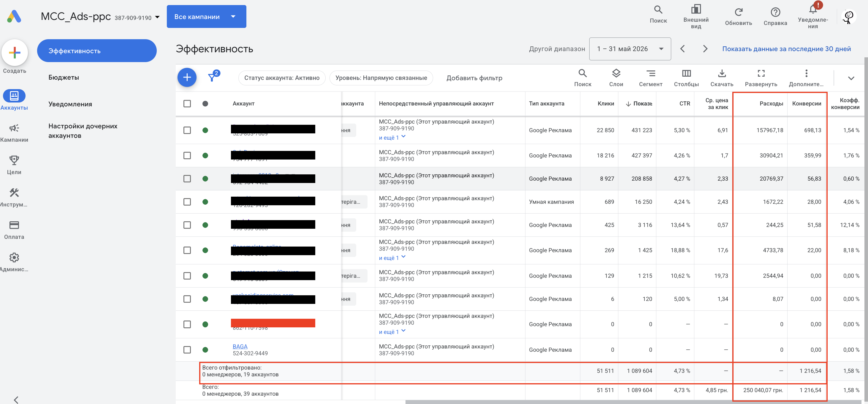This screenshot has height=404, width=868.
Task: Check the row with 129 clicks
Action: [x=187, y=276]
